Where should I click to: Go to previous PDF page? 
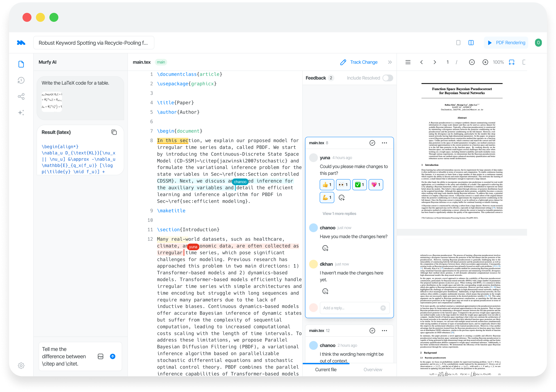[422, 62]
